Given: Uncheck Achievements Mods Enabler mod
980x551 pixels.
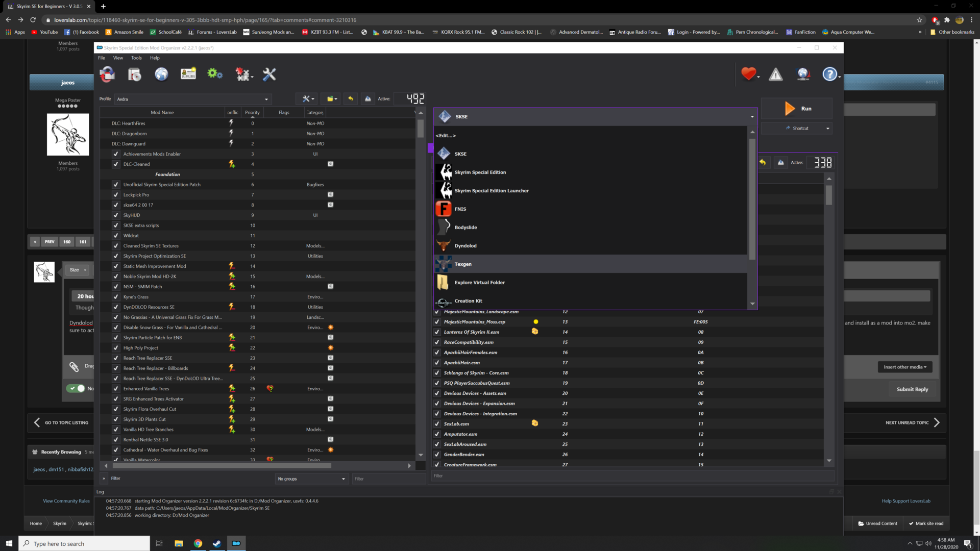Looking at the screenshot, I should point(116,154).
